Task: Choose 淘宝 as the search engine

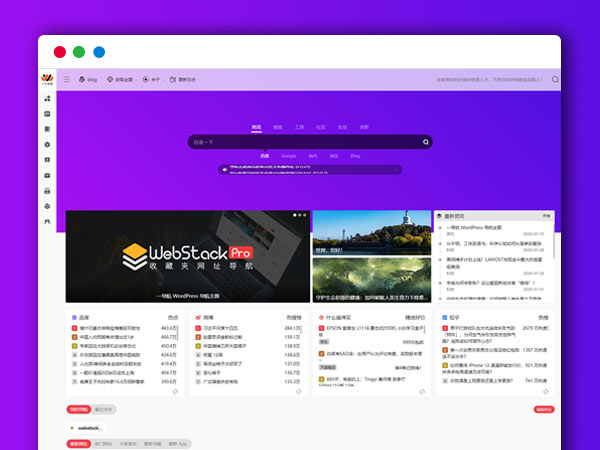Action: point(334,156)
